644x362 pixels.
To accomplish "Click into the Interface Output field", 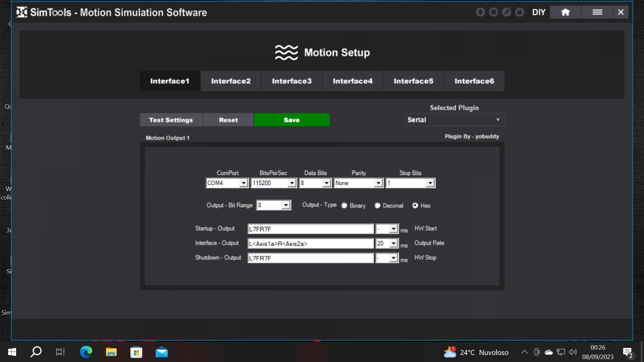I will (310, 243).
